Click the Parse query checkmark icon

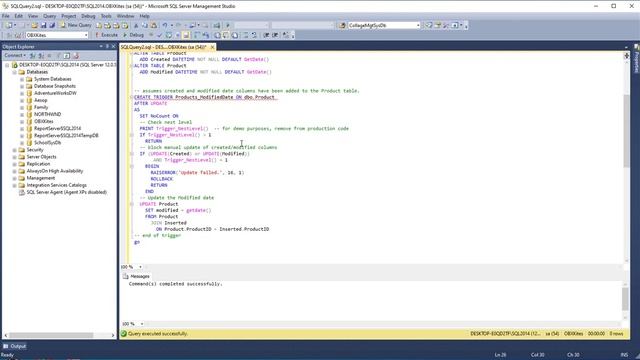coord(160,35)
